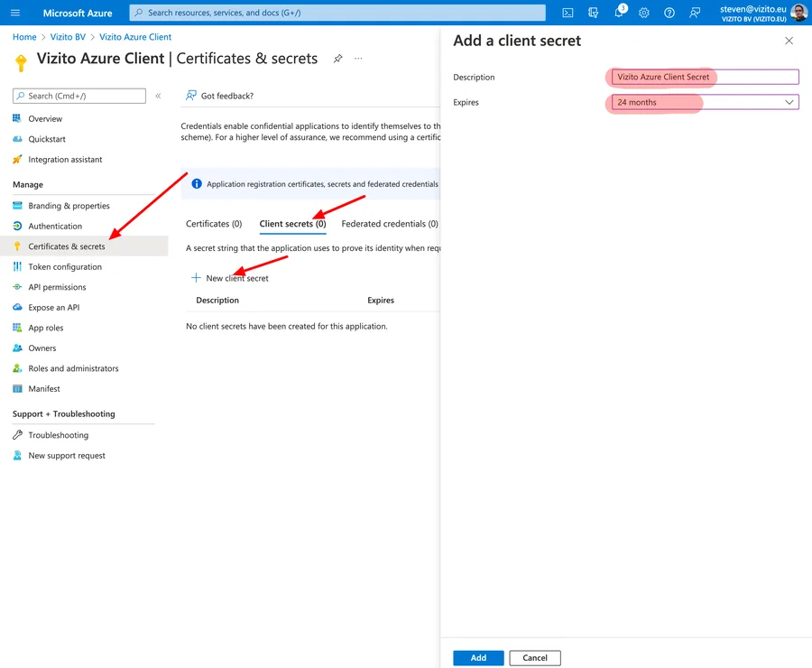Select Token configuration in the sidebar

[x=64, y=266]
